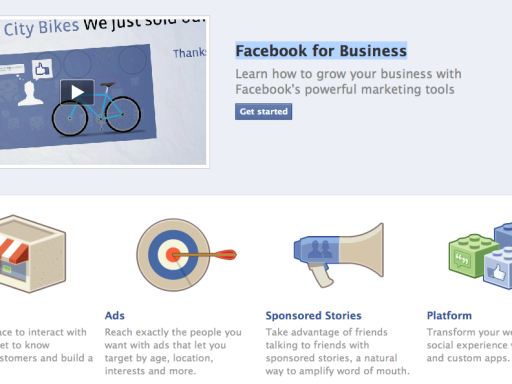The height and width of the screenshot is (384, 512).
Task: Click the storefront Pages icon
Action: pyautogui.click(x=32, y=254)
